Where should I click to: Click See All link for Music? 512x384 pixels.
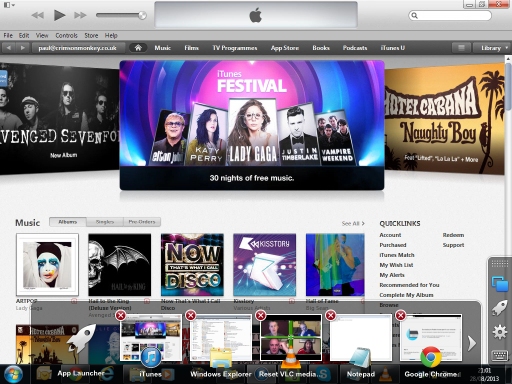pos(353,224)
